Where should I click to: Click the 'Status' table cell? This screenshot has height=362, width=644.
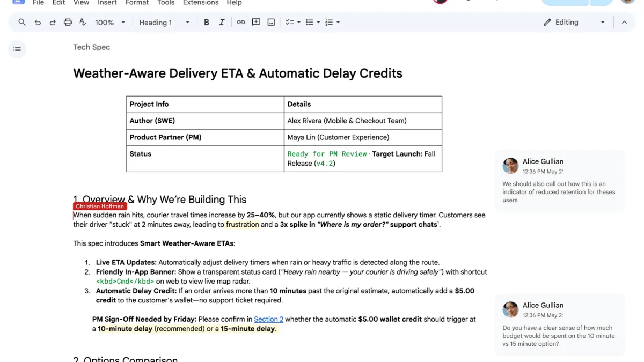click(x=205, y=159)
